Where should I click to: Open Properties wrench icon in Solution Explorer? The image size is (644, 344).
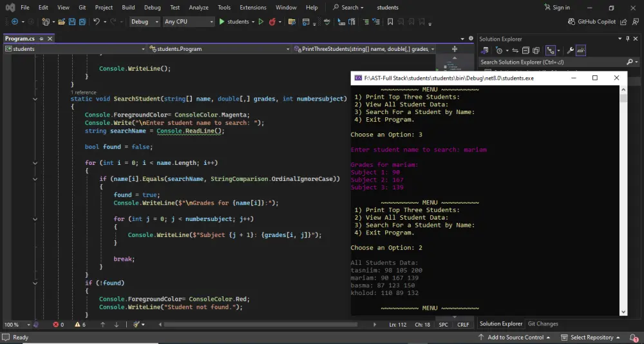(569, 50)
